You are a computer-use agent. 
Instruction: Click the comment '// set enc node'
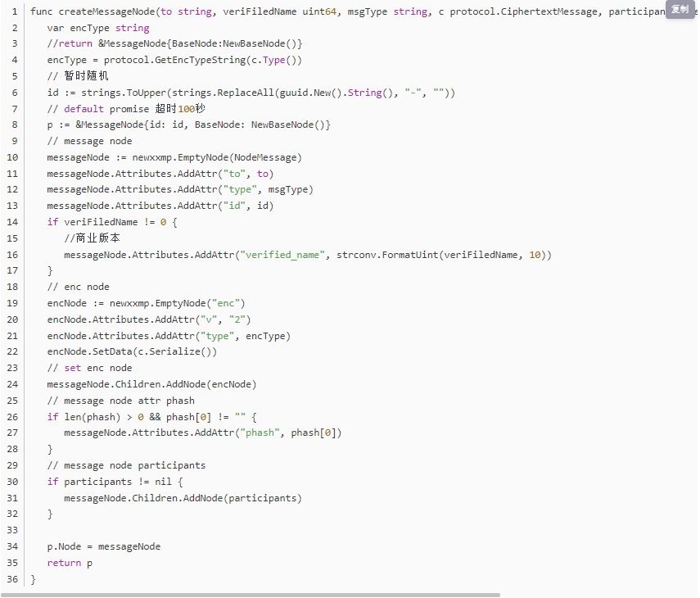tap(89, 368)
